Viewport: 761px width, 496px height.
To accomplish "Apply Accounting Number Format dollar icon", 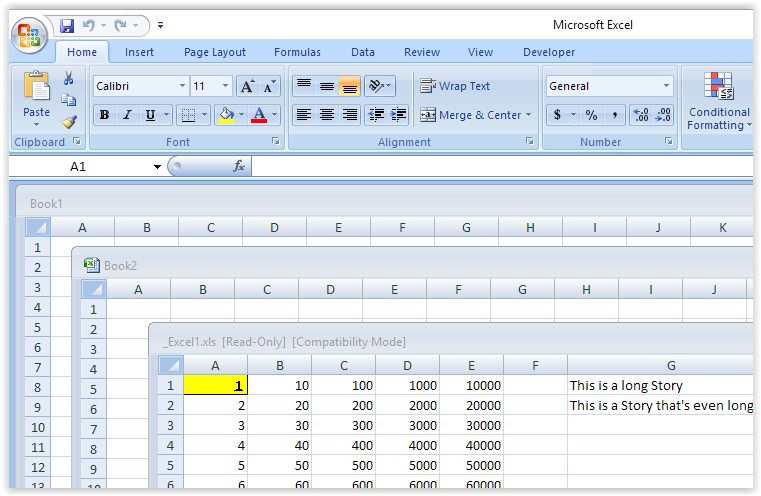I will click(558, 115).
